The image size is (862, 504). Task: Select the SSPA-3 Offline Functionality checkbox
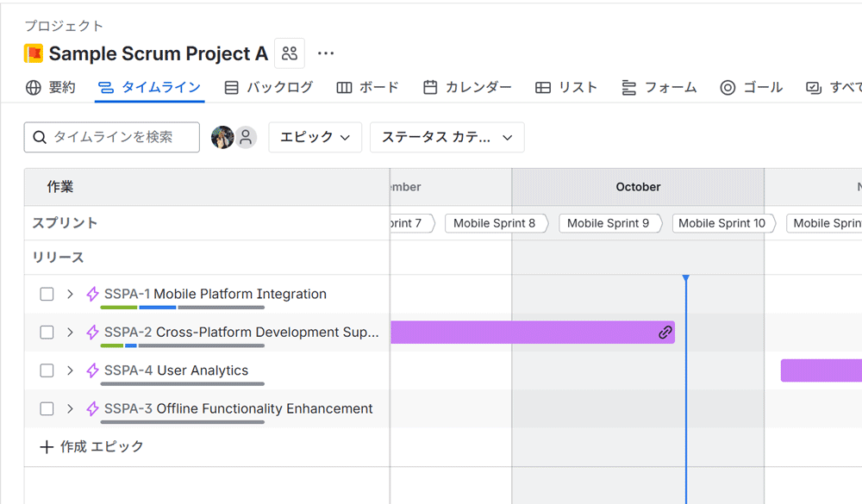click(47, 408)
